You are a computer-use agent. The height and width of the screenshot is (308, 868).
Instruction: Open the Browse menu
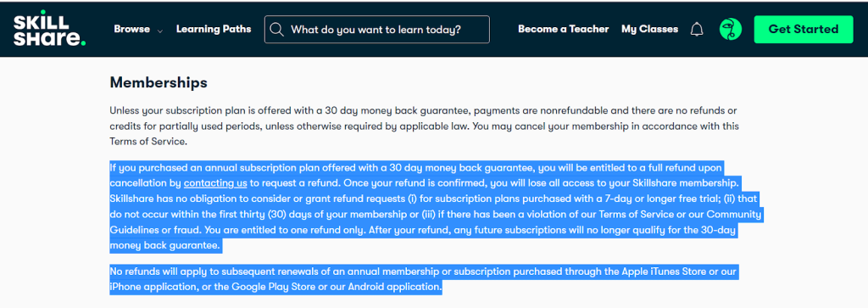131,30
